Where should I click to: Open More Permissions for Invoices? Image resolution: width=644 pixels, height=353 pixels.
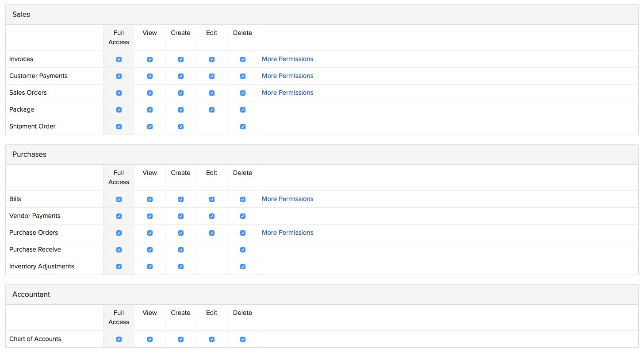[287, 59]
